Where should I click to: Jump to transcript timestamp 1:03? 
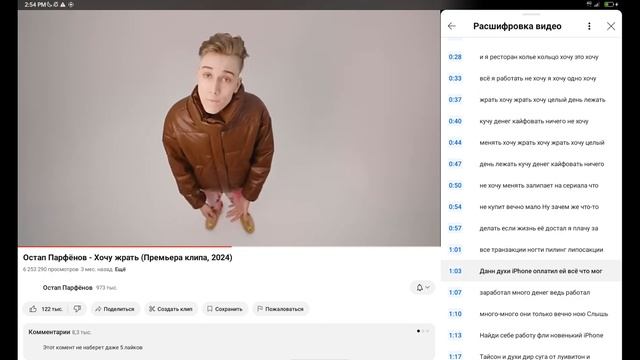click(455, 271)
